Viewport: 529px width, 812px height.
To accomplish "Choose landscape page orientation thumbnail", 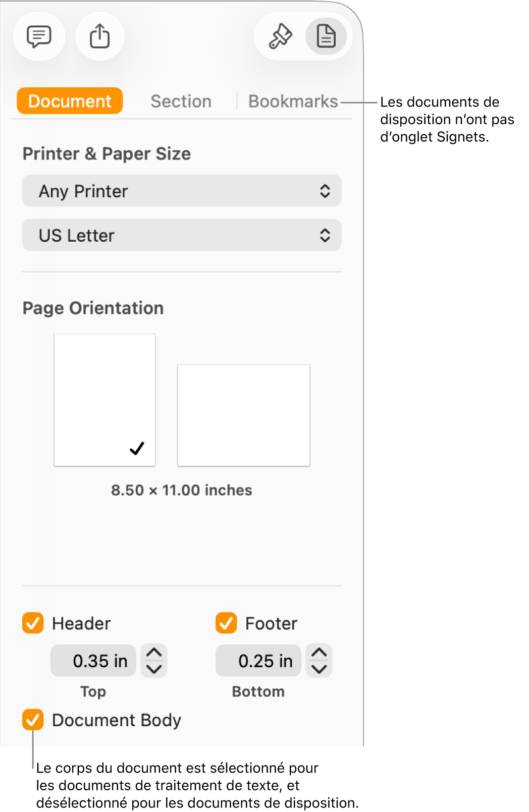I will pyautogui.click(x=243, y=415).
